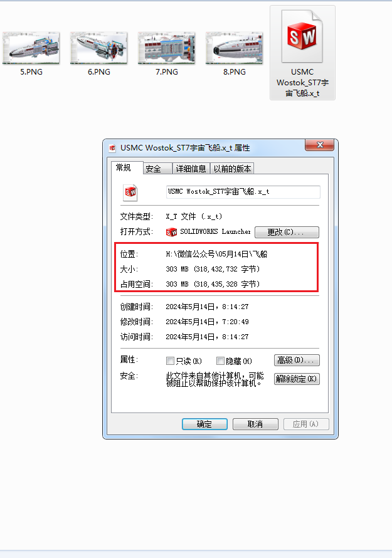The height and width of the screenshot is (558, 392).
Task: Switch to the 详细信息 tab
Action: pyautogui.click(x=191, y=169)
